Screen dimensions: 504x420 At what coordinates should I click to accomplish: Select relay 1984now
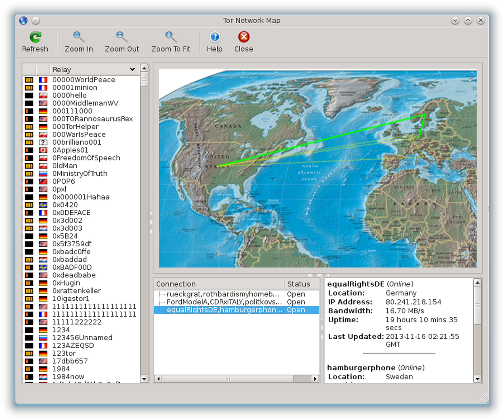(68, 377)
